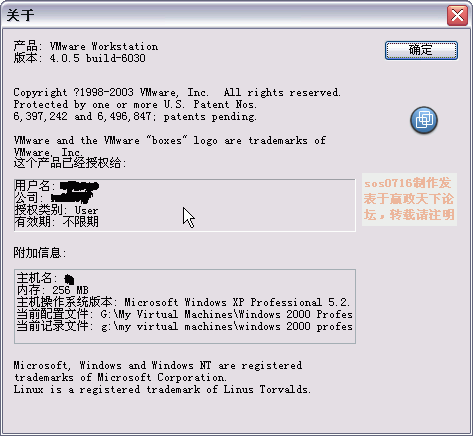Click the 当前配置文件 path line
The image size is (473, 436).
185,314
